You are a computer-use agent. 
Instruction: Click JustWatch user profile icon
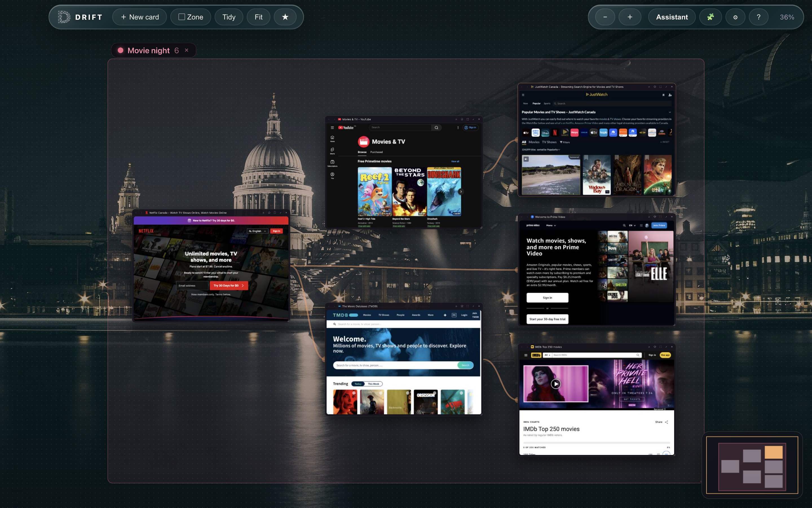[x=670, y=95]
